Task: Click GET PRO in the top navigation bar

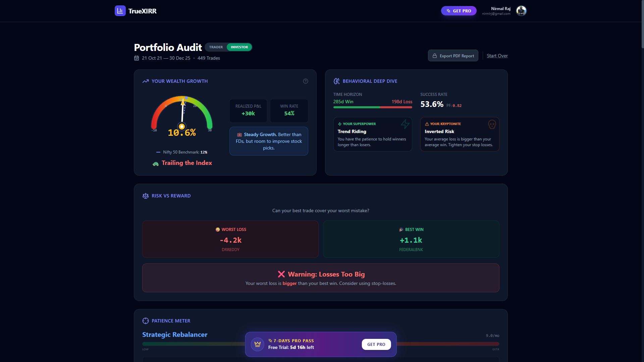Action: (x=459, y=11)
